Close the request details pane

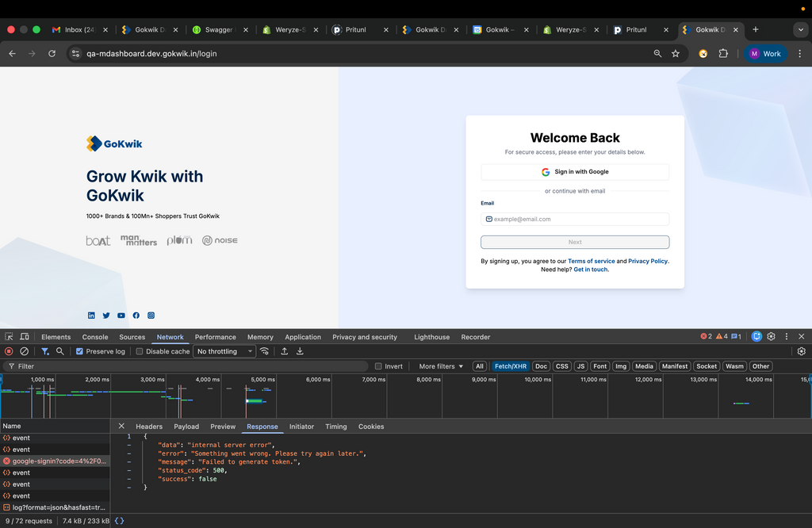[x=121, y=426]
